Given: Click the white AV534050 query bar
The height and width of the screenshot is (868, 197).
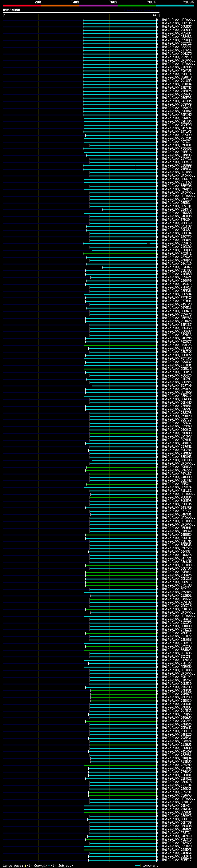Looking at the screenshot, I should [x=81, y=12].
